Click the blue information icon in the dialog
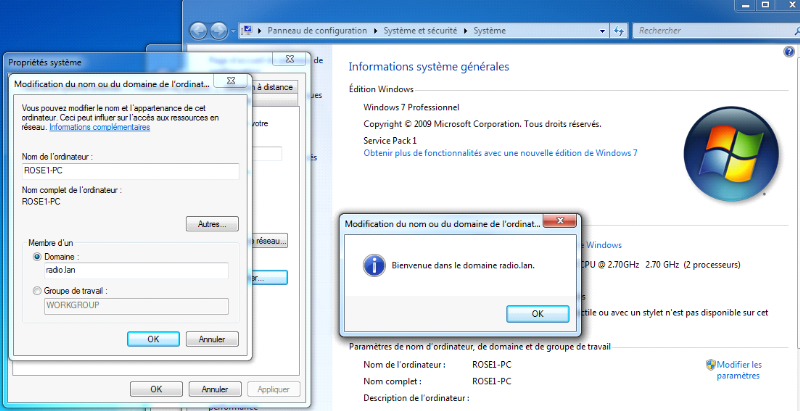Viewport: 800px width, 411px height. (373, 265)
